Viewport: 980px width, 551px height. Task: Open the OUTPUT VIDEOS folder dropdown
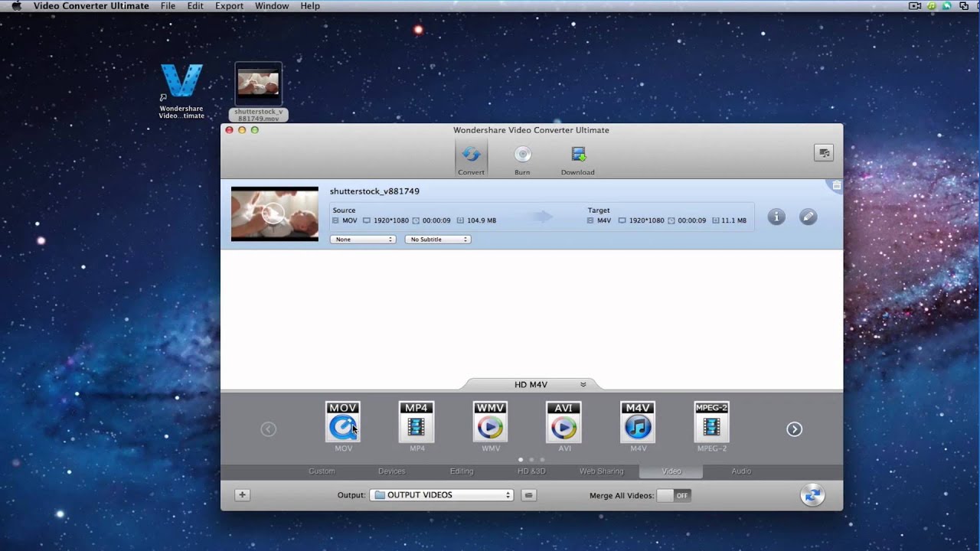442,495
